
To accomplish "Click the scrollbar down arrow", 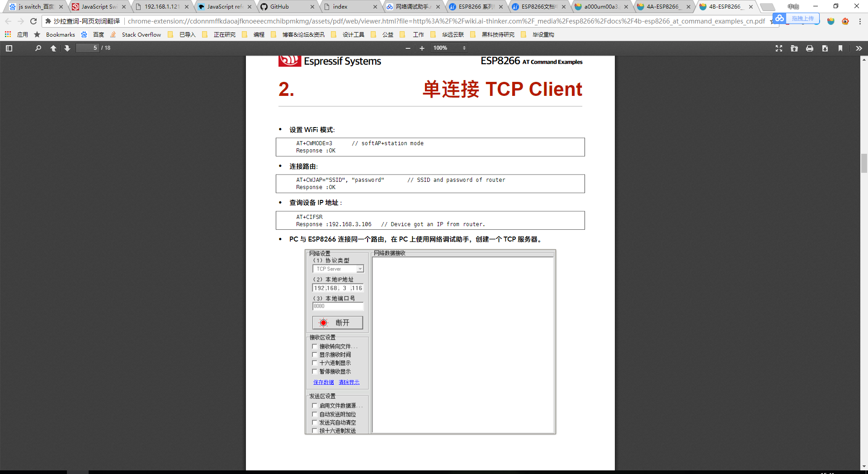I will (x=864, y=466).
